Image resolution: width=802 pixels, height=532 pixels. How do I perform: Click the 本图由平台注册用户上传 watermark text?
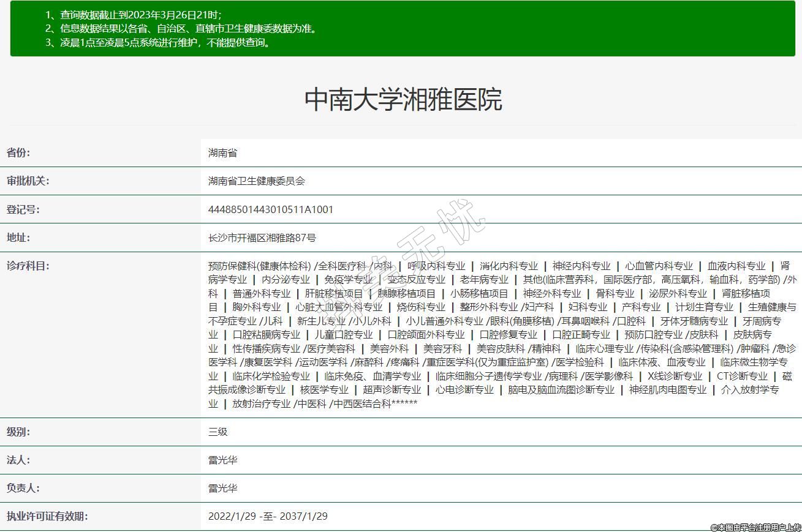[x=755, y=527]
